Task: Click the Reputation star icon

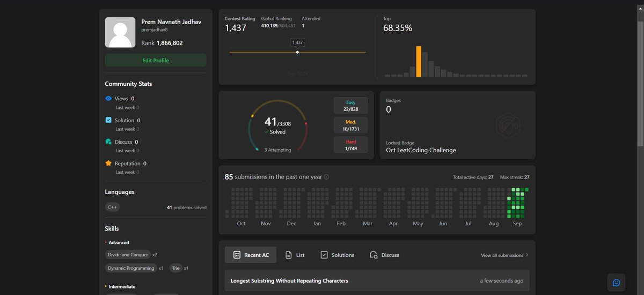Action: tap(108, 163)
